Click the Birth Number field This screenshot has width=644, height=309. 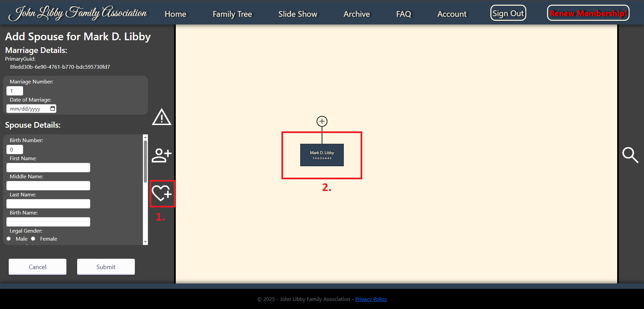pyautogui.click(x=15, y=149)
